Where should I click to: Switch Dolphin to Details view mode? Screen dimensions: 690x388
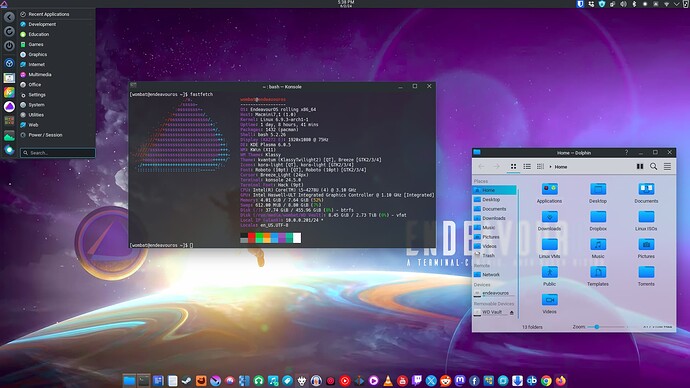click(540, 167)
